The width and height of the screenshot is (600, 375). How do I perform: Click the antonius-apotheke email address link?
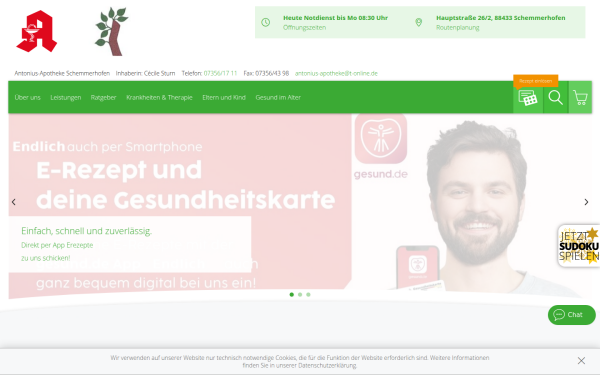[336, 73]
